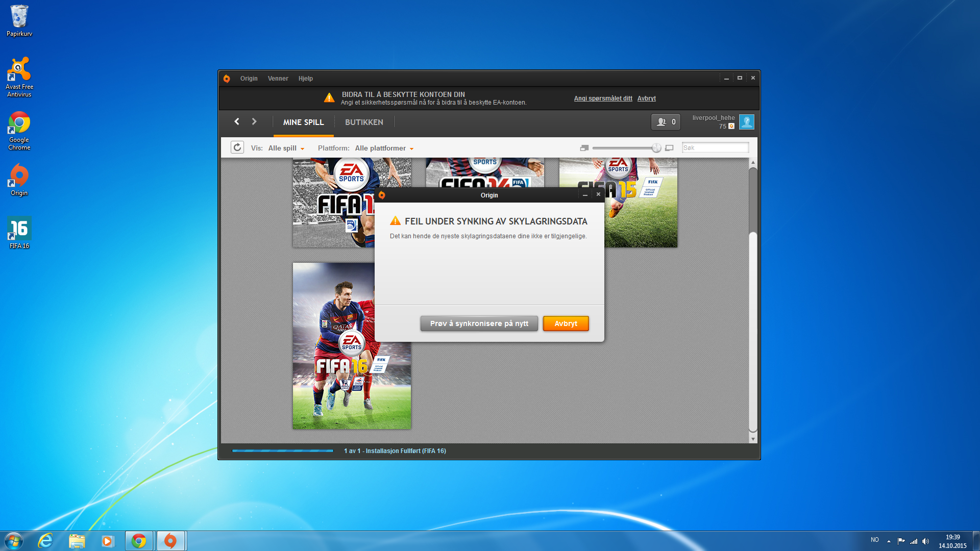Click the library vertical scrollbar

pos(753,332)
